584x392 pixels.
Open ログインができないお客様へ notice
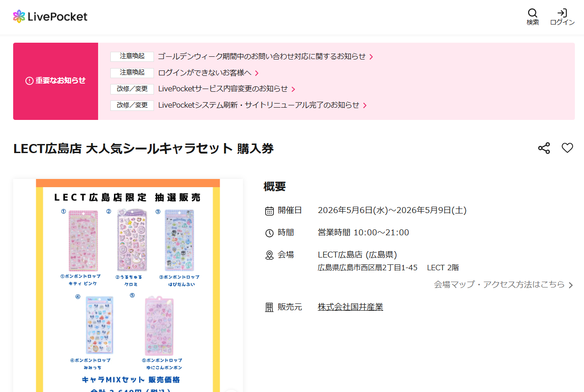205,73
